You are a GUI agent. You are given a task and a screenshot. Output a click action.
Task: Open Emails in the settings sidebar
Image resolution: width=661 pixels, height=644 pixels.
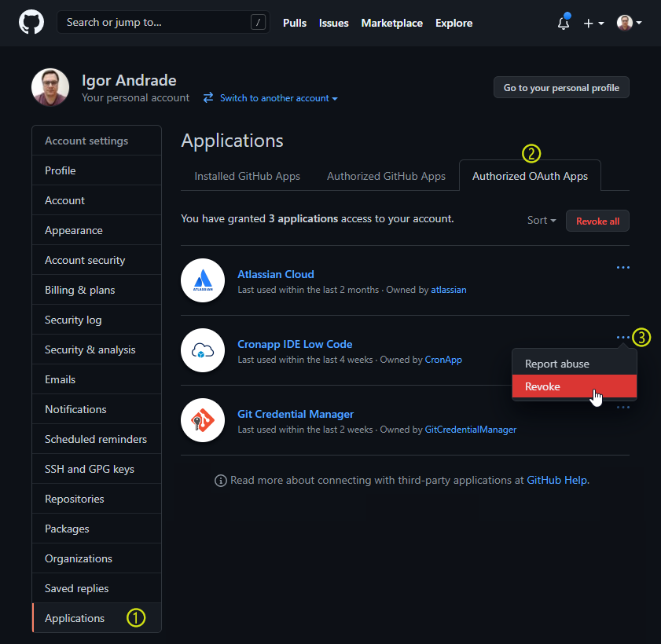(97, 379)
